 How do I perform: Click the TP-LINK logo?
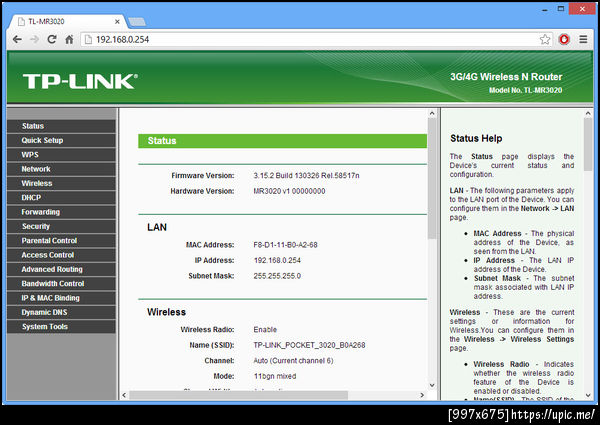click(x=80, y=81)
